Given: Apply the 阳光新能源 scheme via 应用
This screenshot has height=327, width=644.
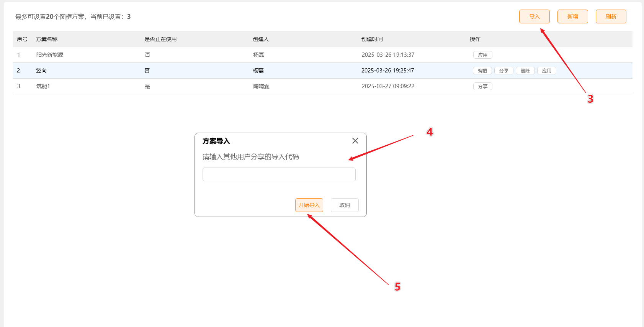Looking at the screenshot, I should tap(482, 55).
